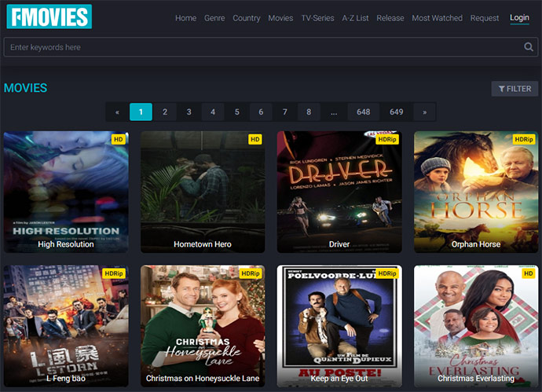
Task: Click the 'Keep an Eye Out' title
Action: (339, 378)
